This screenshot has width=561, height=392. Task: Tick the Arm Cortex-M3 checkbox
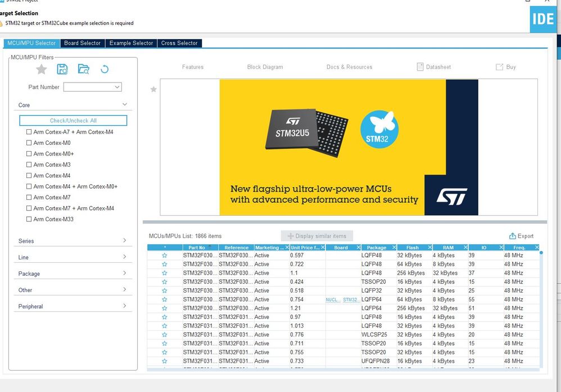(x=29, y=165)
